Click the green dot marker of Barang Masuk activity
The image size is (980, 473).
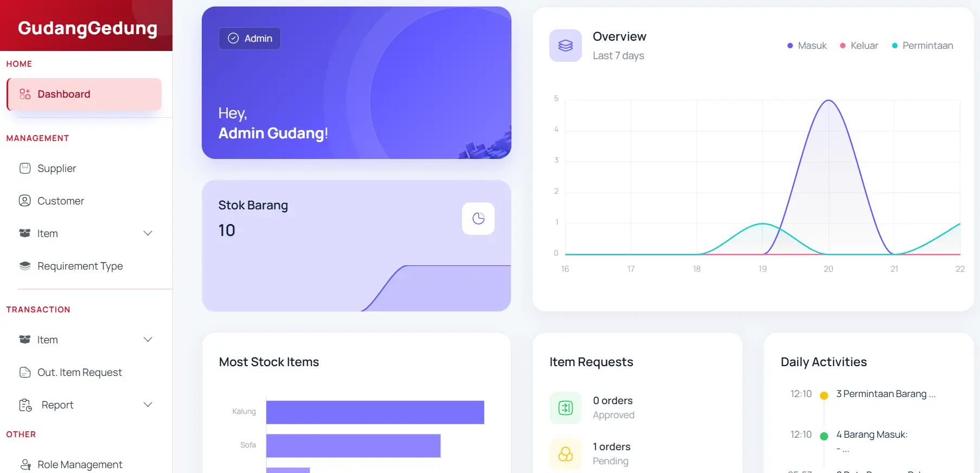pyautogui.click(x=824, y=436)
